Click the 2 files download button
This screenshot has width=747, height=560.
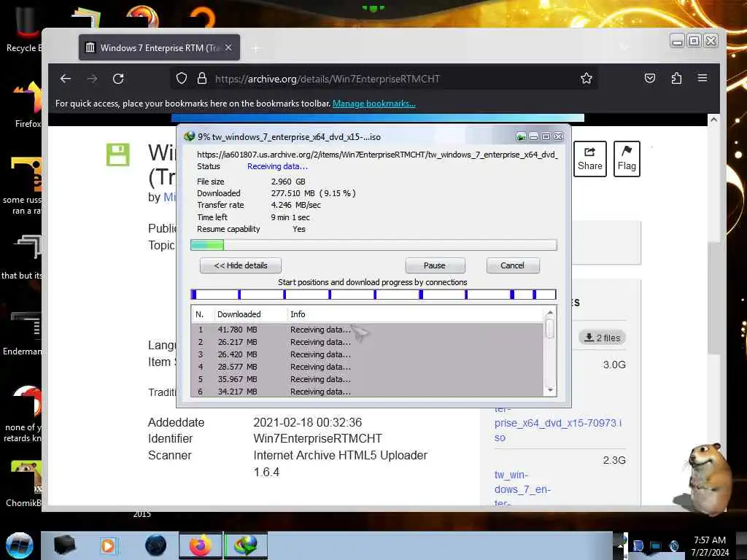pyautogui.click(x=602, y=338)
